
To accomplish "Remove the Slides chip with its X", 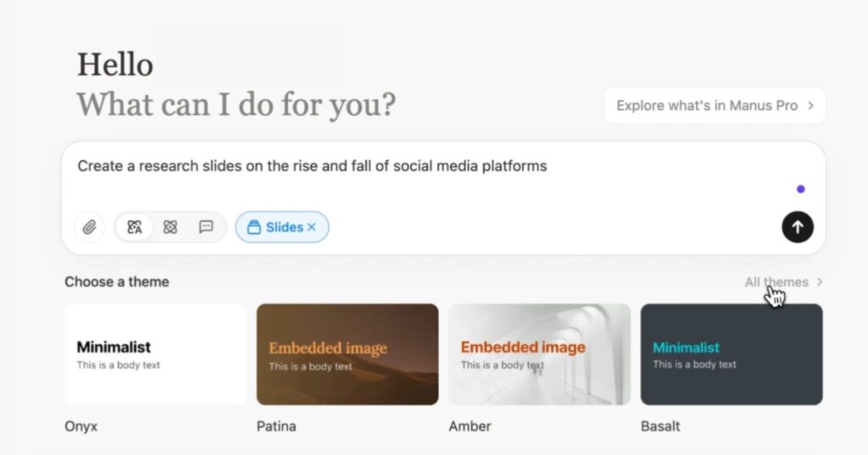I will click(x=312, y=227).
